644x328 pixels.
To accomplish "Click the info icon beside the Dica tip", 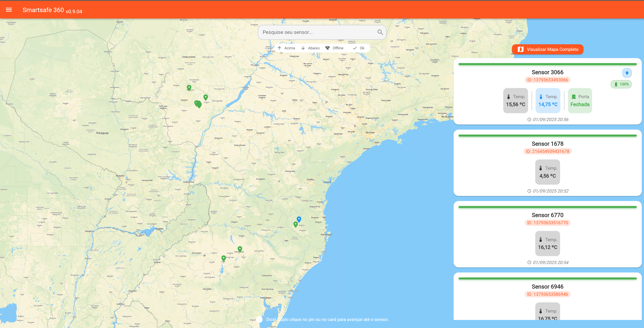I will click(259, 319).
